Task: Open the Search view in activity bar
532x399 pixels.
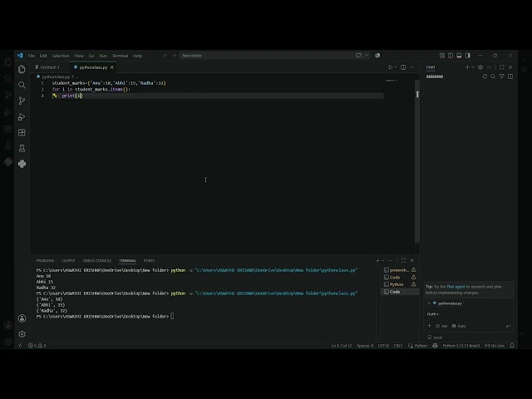Action: point(22,85)
